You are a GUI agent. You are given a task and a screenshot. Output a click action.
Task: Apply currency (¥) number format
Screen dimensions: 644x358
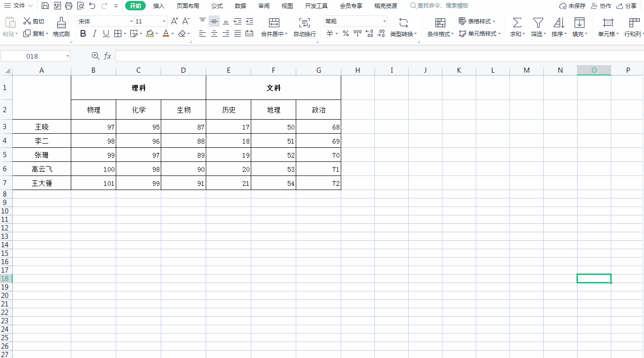coord(330,33)
